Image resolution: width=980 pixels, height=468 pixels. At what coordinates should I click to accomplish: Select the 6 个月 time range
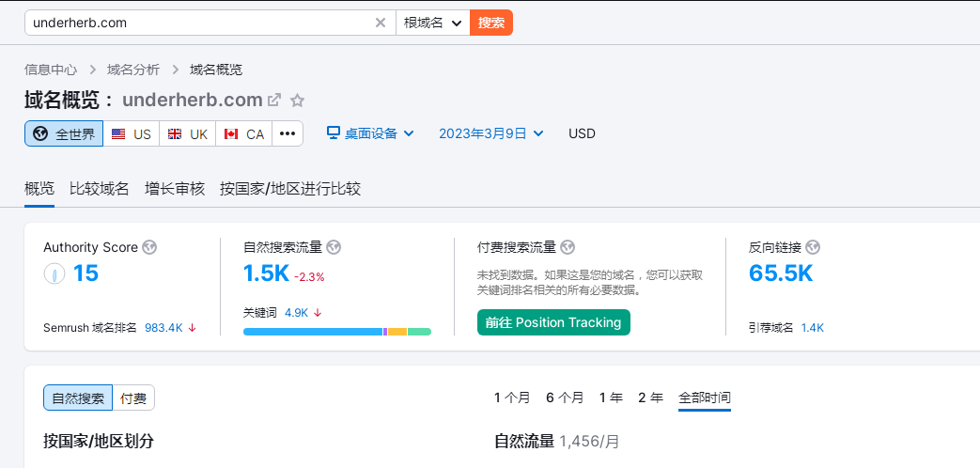click(x=565, y=398)
